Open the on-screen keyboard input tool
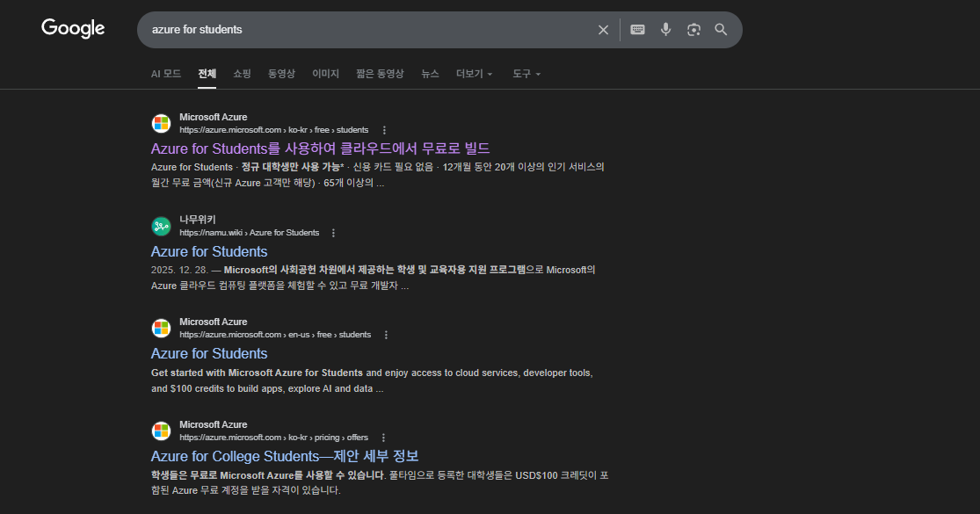The width and height of the screenshot is (980, 514). point(637,29)
